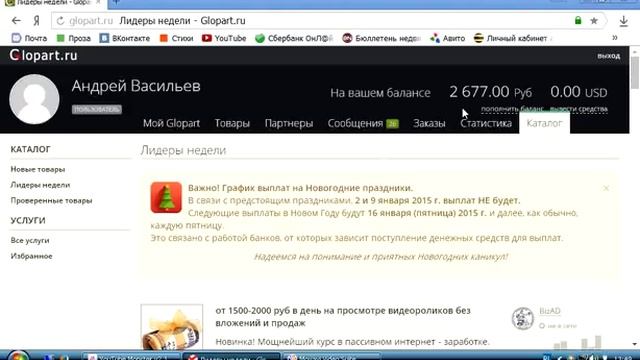Open the Сообщения tab
The image size is (640, 360).
(x=355, y=123)
